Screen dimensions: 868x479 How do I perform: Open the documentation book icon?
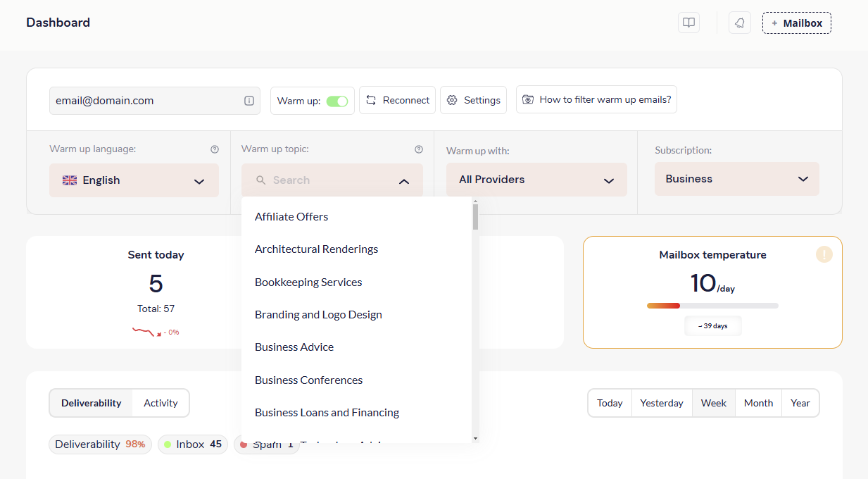click(x=688, y=23)
